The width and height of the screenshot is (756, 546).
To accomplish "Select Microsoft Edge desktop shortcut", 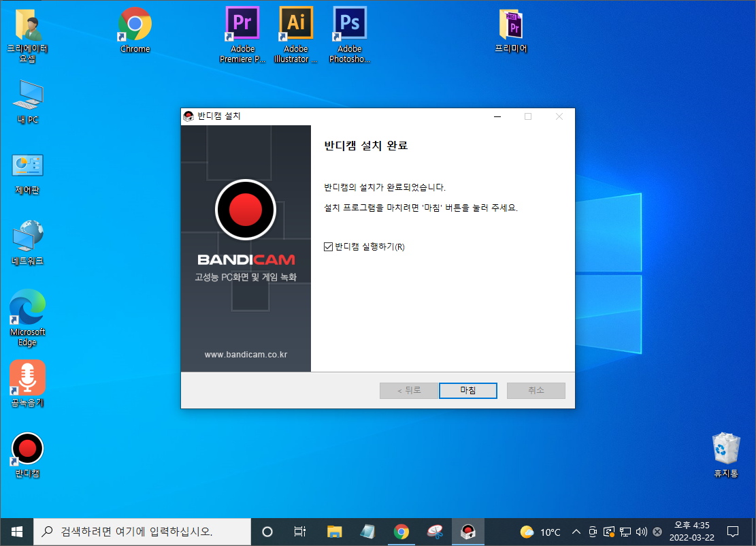I will point(27,318).
